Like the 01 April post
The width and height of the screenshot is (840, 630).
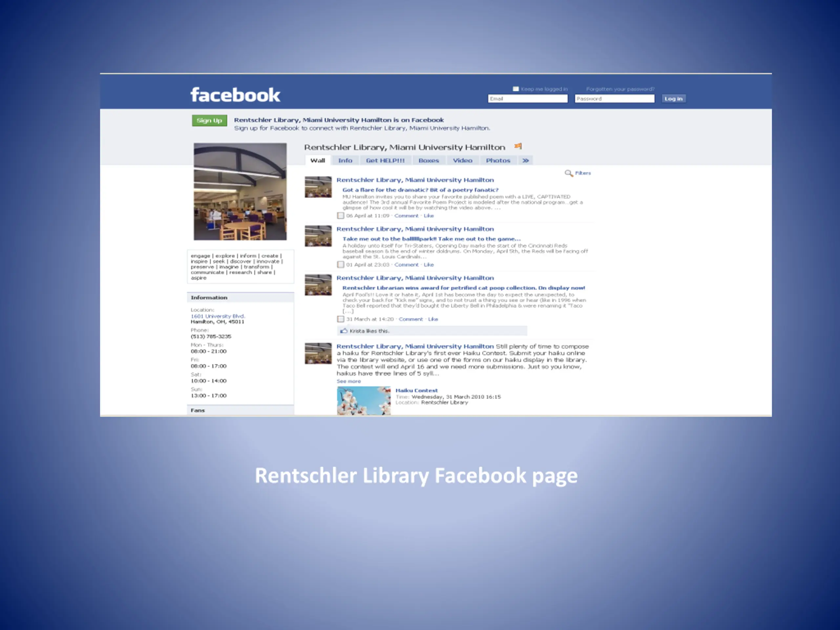[x=429, y=265]
